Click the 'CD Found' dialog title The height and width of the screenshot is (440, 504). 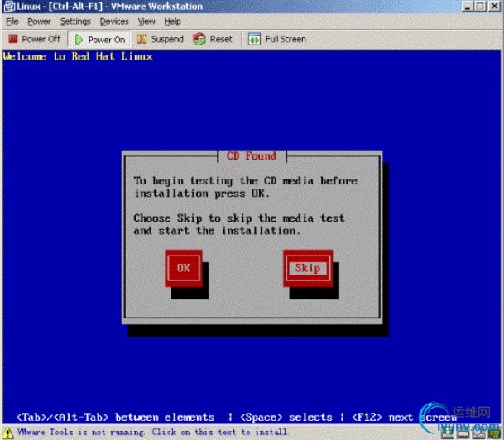(252, 156)
